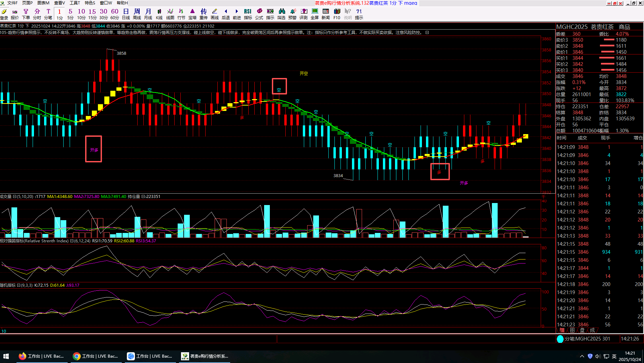Open the 特色S menu
This screenshot has width=644, height=363.
(90, 3)
